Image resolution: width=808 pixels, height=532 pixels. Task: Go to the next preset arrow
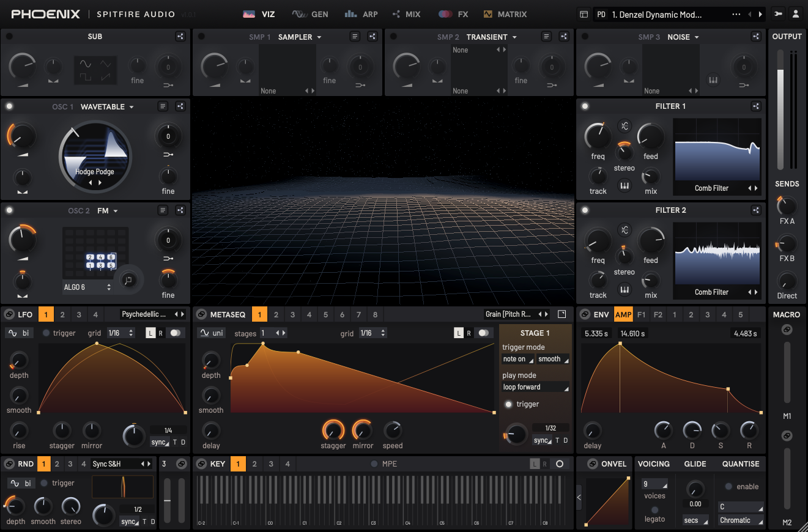pyautogui.click(x=760, y=14)
